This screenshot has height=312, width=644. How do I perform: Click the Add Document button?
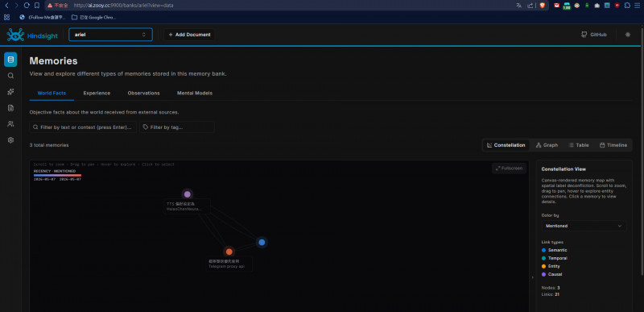(189, 35)
